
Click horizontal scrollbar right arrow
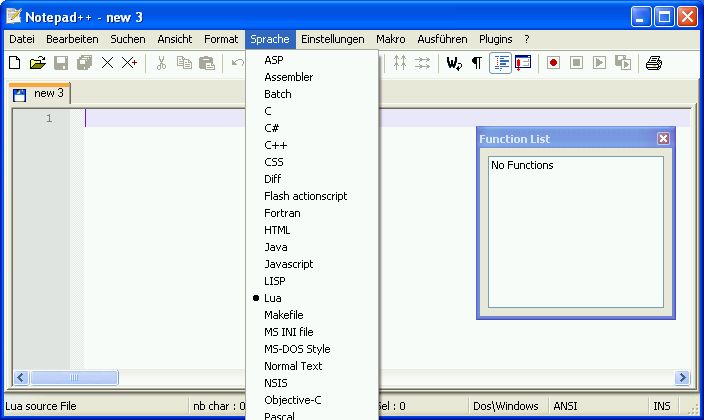(682, 377)
